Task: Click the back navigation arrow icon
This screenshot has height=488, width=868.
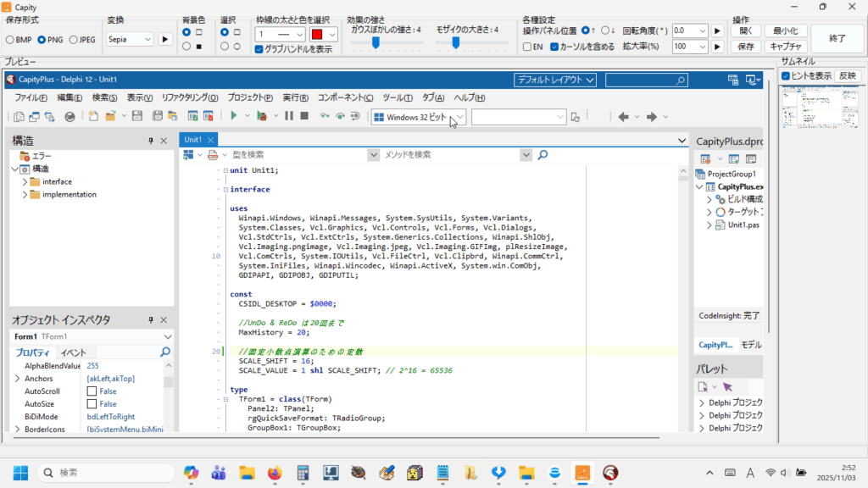Action: pos(623,117)
